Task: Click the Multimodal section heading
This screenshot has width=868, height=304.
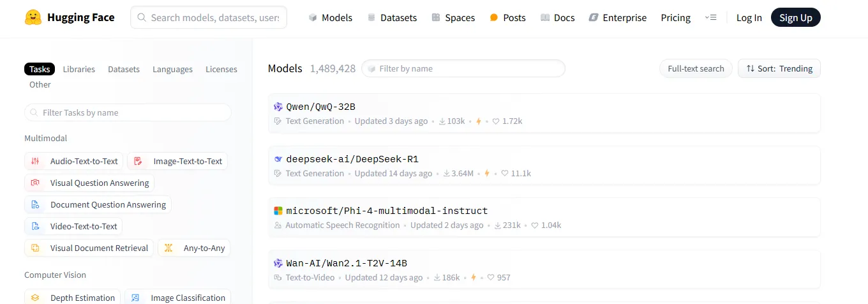Action: (x=45, y=138)
